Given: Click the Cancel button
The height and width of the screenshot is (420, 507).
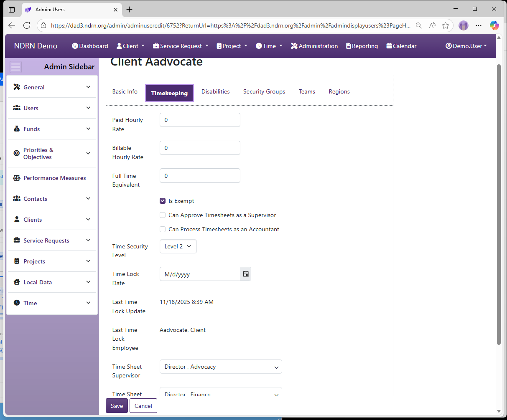Looking at the screenshot, I should [143, 406].
